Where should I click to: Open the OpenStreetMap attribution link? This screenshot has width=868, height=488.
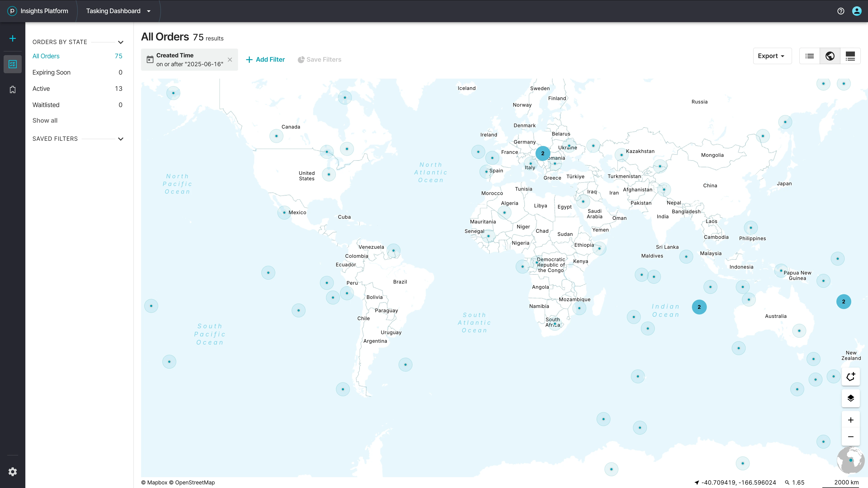192,482
